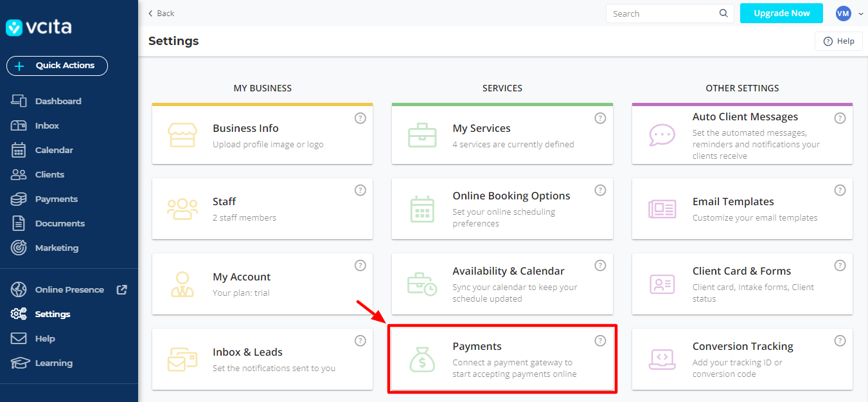This screenshot has width=868, height=402.
Task: Click "Upload profile image or logo" text
Action: point(268,144)
